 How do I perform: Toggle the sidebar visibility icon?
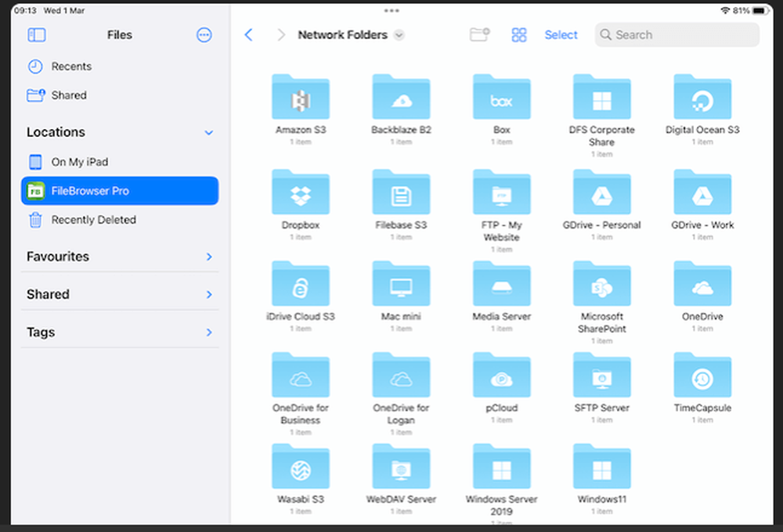(x=37, y=35)
